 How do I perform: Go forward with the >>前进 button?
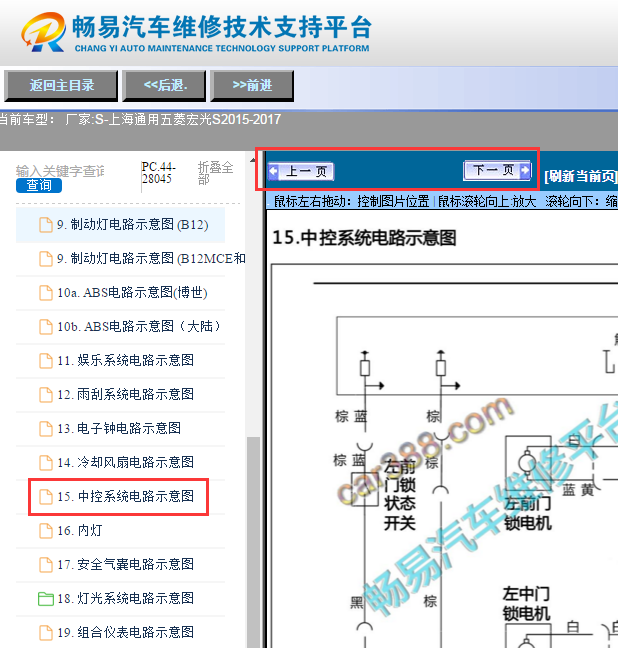(252, 86)
